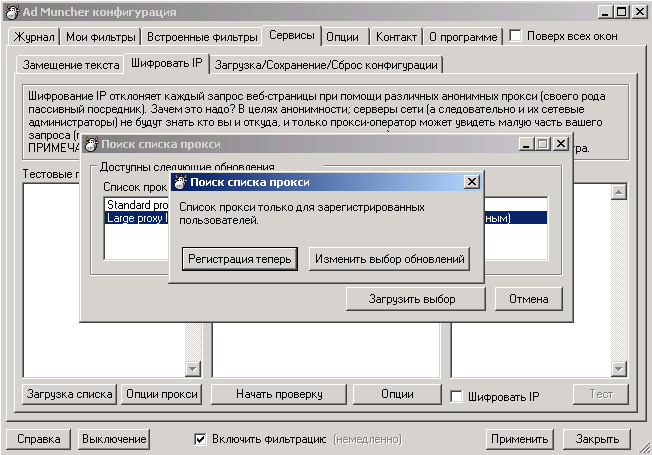Image resolution: width=652 pixels, height=455 pixels.
Task: Maximize the Ad Muncher configuration window
Action: 622,12
